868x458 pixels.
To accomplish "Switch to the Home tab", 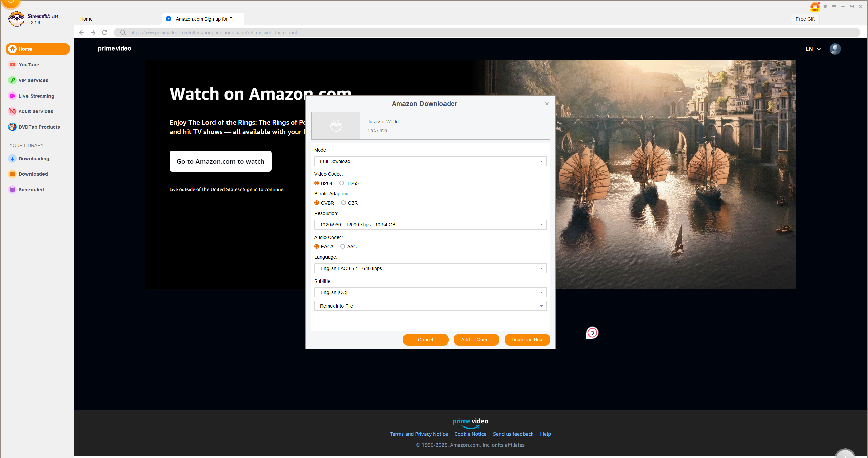I will (86, 19).
